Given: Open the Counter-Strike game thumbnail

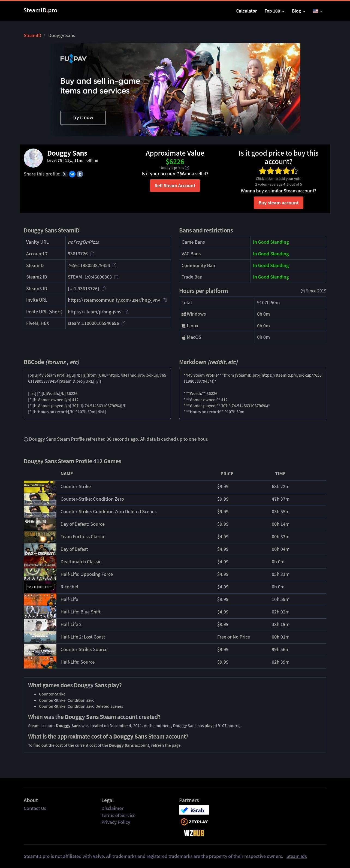Looking at the screenshot, I should 40,486.
